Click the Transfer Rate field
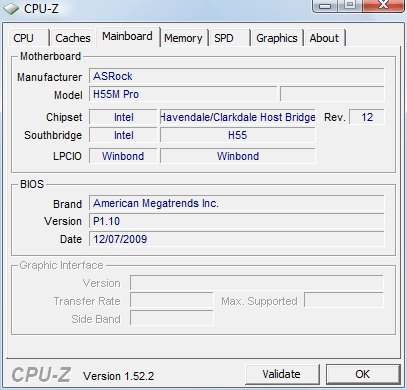This screenshot has height=390, width=407. (x=171, y=300)
